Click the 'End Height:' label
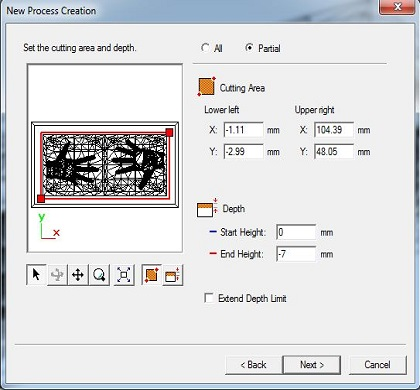The height and width of the screenshot is (390, 420). (242, 254)
